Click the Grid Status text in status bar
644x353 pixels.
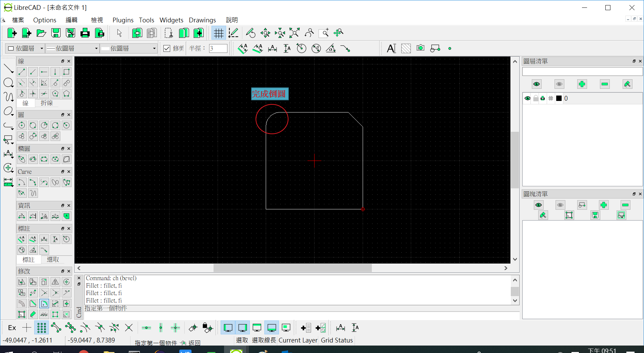pos(337,340)
